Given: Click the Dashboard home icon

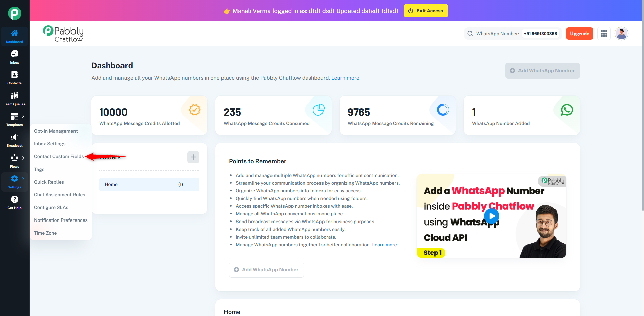Looking at the screenshot, I should coord(14,33).
